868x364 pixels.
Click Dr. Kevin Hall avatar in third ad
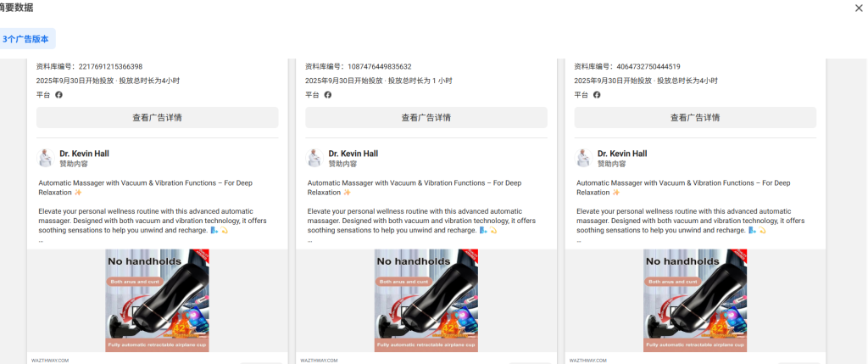point(584,158)
